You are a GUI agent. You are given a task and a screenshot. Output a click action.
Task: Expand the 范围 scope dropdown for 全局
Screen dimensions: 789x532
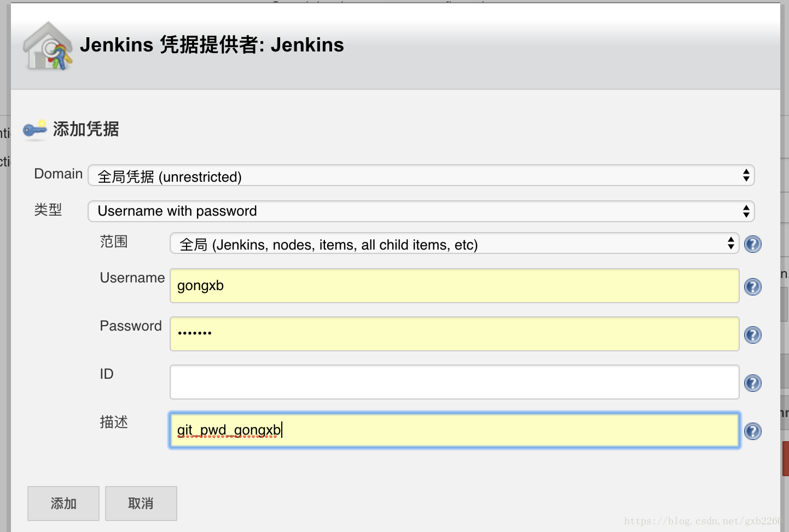click(454, 244)
